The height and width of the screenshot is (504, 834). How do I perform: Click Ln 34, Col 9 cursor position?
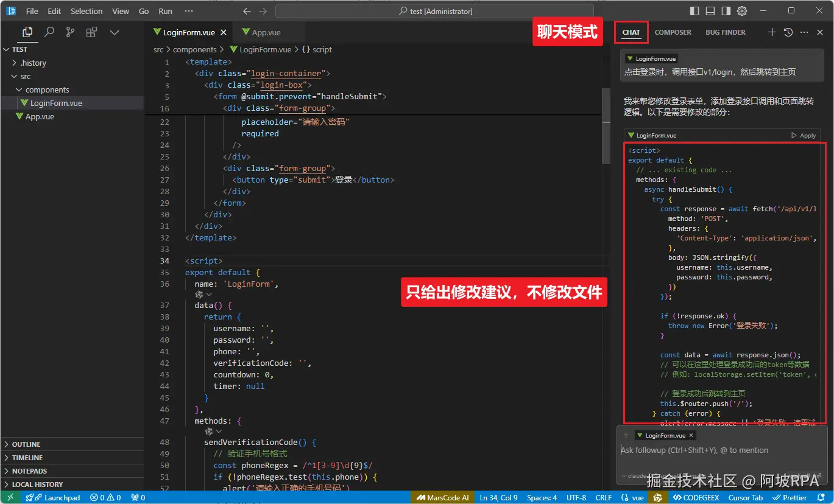pyautogui.click(x=498, y=497)
